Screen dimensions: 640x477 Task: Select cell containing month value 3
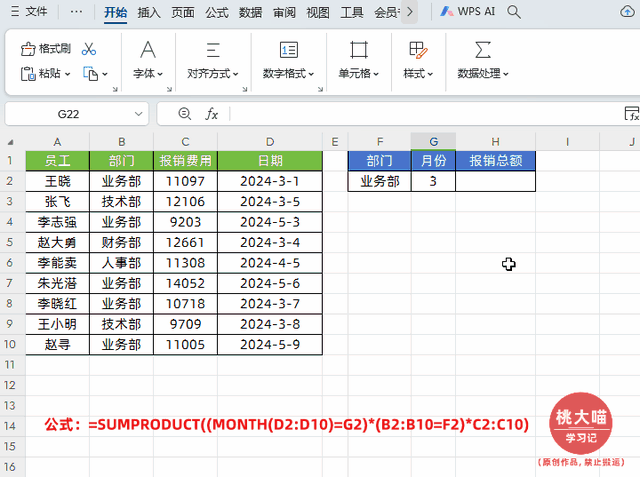433,181
